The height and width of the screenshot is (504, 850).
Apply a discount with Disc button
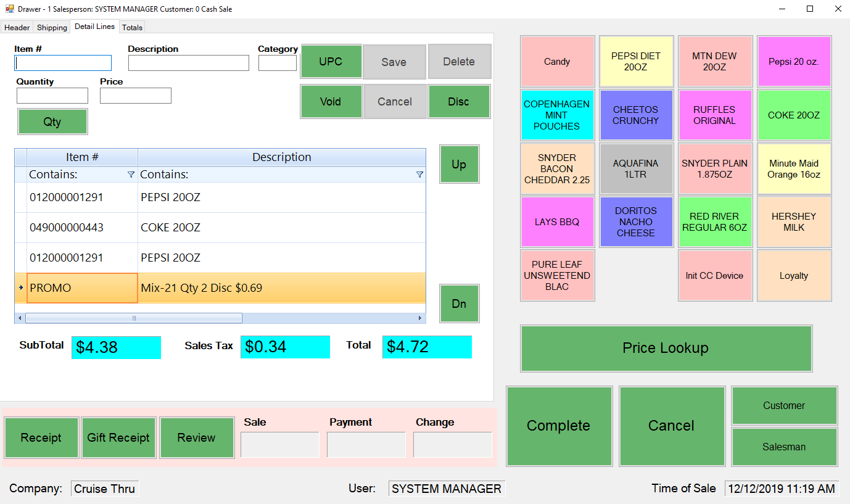coord(458,102)
